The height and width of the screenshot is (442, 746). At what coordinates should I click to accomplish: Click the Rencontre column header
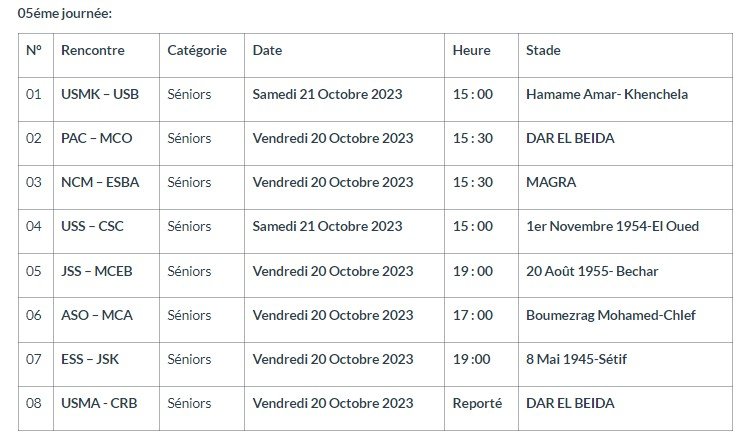coord(86,50)
